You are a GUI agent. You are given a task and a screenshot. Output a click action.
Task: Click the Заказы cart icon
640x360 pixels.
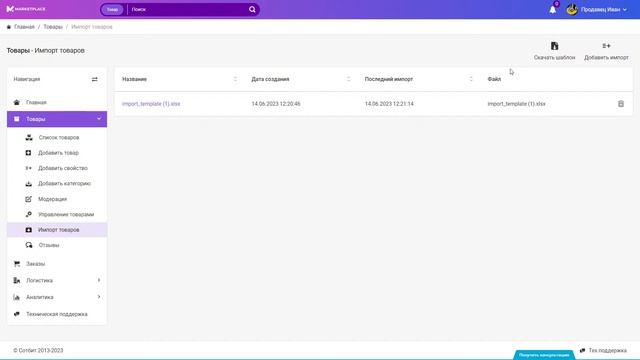click(x=17, y=264)
